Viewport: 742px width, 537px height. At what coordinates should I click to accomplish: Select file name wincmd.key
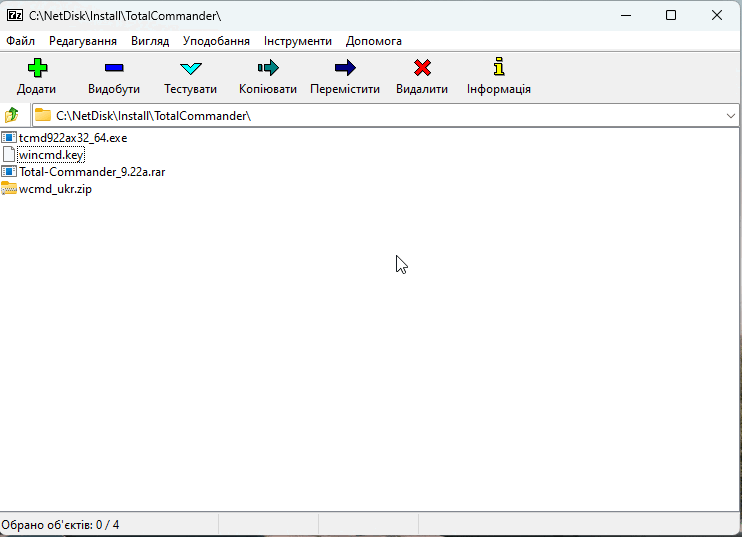point(51,155)
